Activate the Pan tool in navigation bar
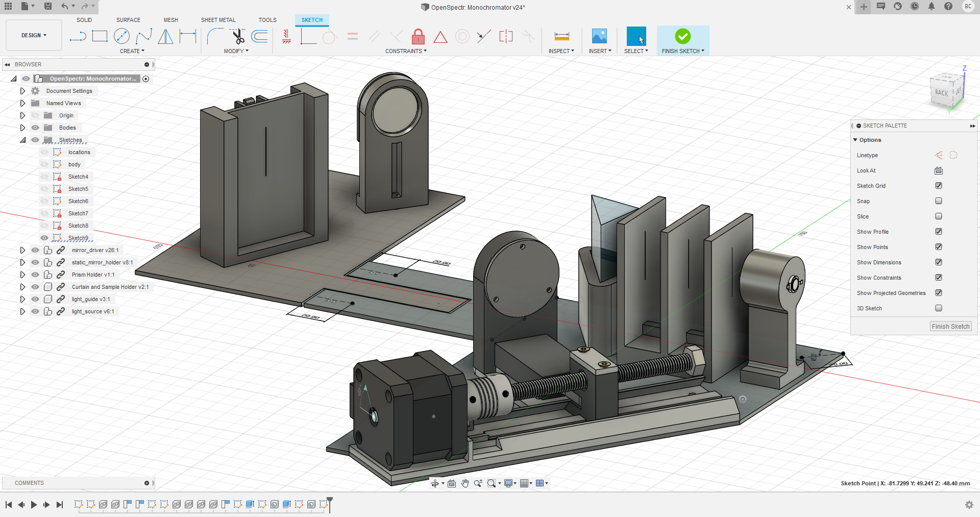The width and height of the screenshot is (980, 517). coord(465,483)
